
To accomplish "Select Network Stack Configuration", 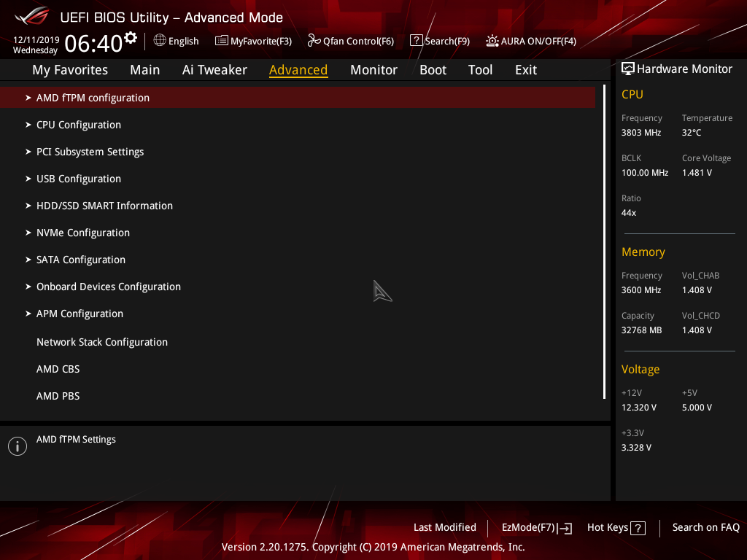I will (x=101, y=341).
